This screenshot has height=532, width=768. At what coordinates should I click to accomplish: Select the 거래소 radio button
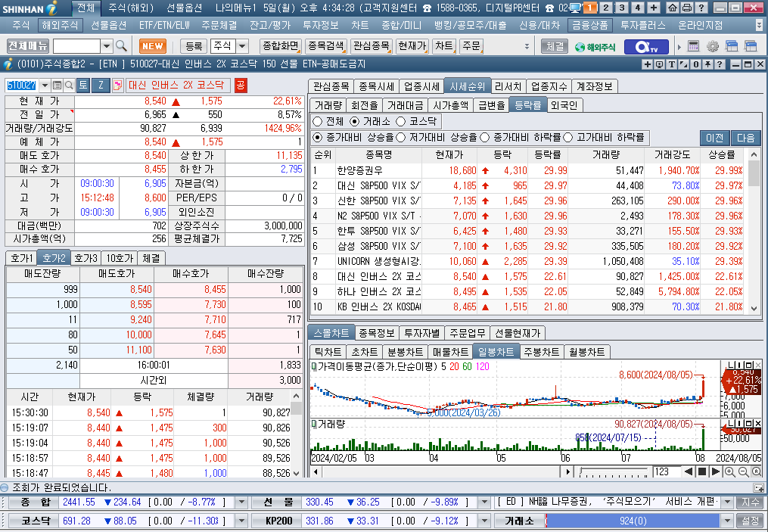(x=355, y=122)
